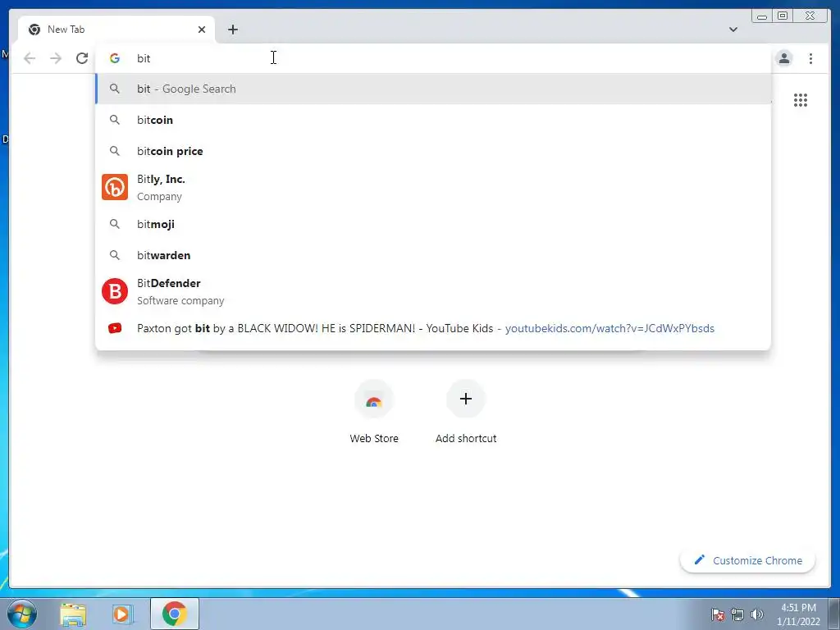This screenshot has width=840, height=630.
Task: Open Action Center flag tray icon
Action: [x=718, y=614]
